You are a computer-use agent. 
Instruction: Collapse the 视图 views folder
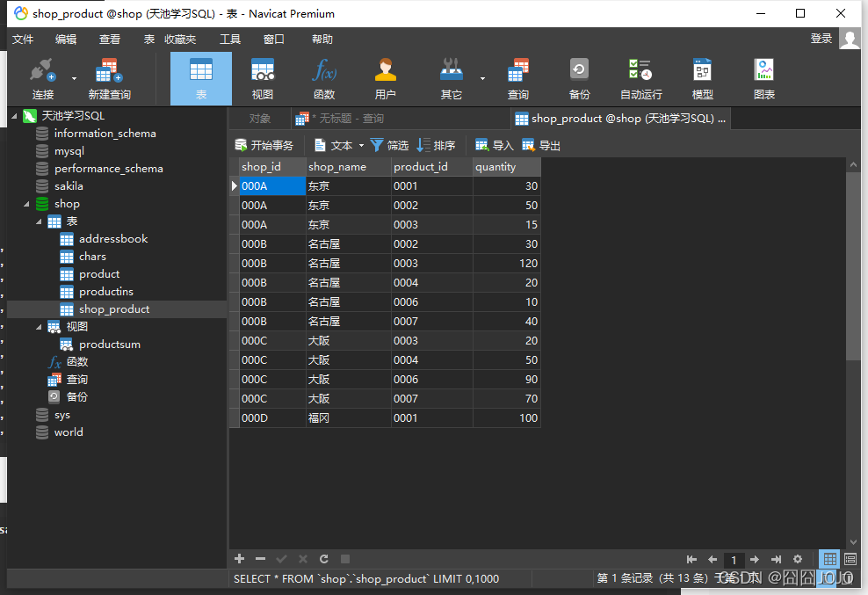click(39, 327)
